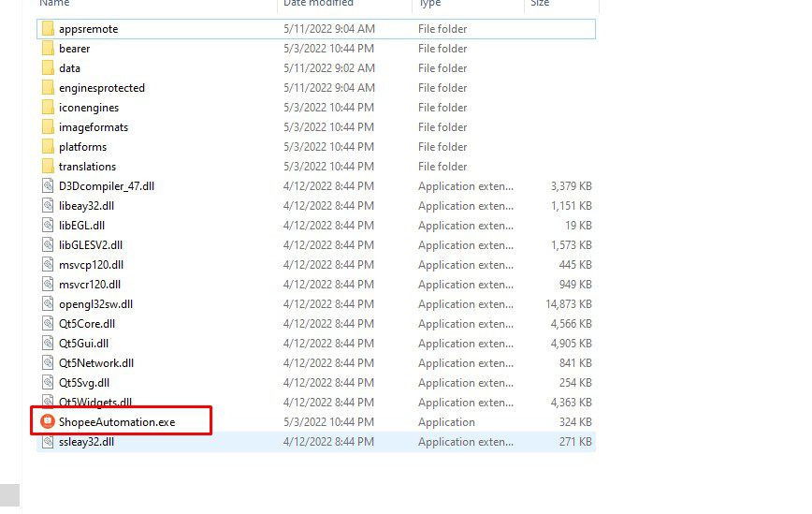Click the 5/11/2022 9:02 AM date cell
The width and height of the screenshot is (812, 514).
(329, 67)
